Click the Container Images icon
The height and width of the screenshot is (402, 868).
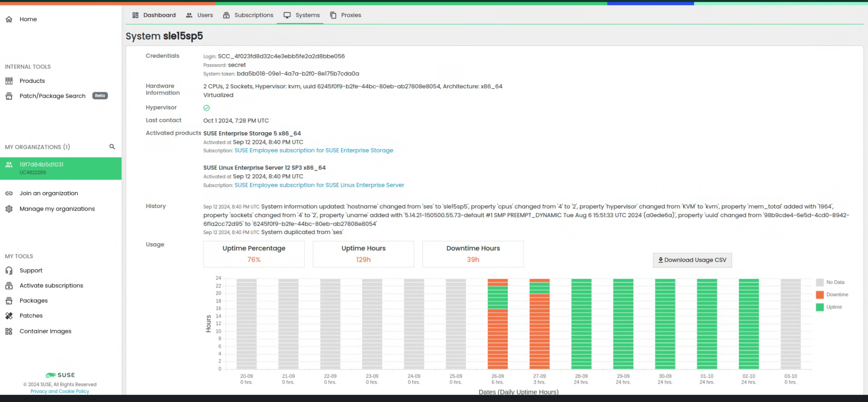tap(9, 331)
